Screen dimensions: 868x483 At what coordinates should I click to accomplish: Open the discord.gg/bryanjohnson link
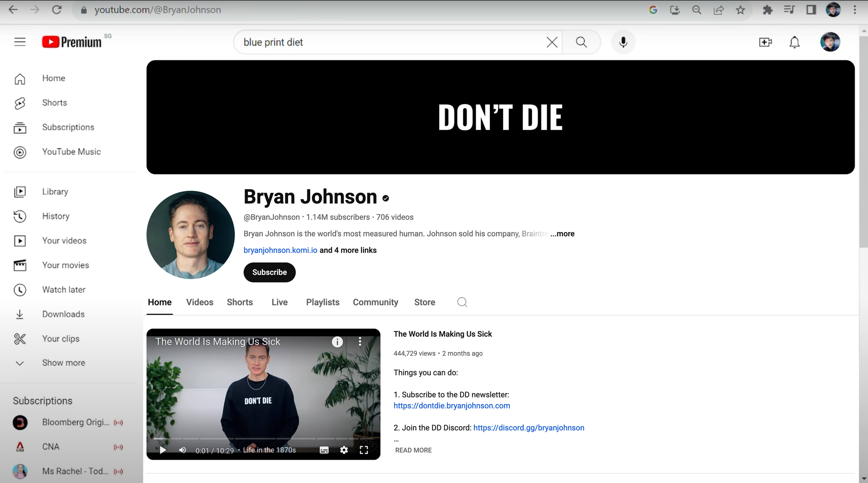click(x=528, y=428)
